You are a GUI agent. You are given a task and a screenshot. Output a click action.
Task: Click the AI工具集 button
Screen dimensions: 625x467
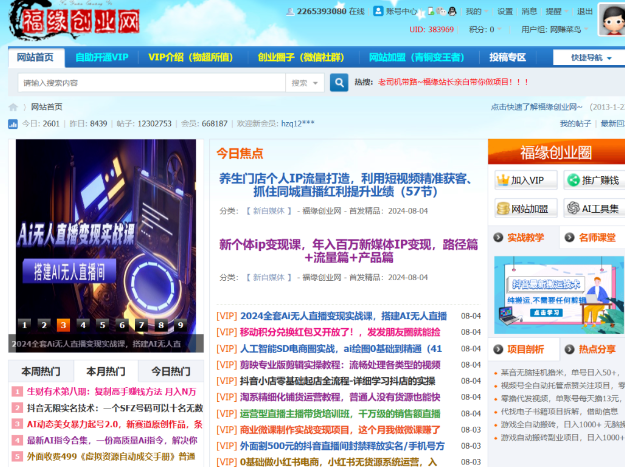point(595,208)
